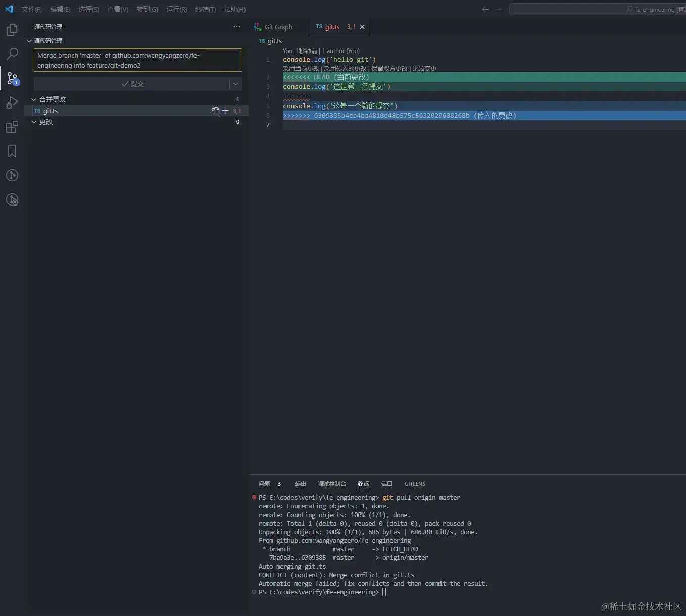This screenshot has width=686, height=616.
Task: Switch to the 输出 panel tab
Action: pyautogui.click(x=301, y=484)
